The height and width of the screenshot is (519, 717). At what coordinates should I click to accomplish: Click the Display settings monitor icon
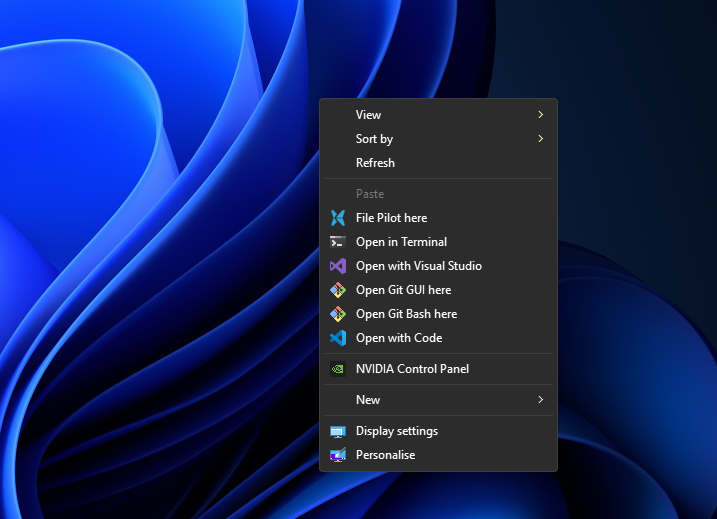338,431
